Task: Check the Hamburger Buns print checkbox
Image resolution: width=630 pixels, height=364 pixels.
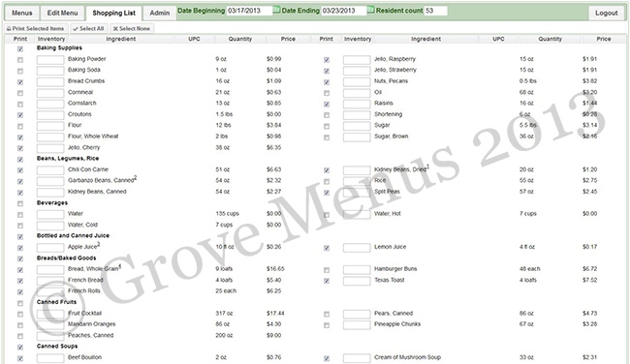Action: pyautogui.click(x=327, y=270)
